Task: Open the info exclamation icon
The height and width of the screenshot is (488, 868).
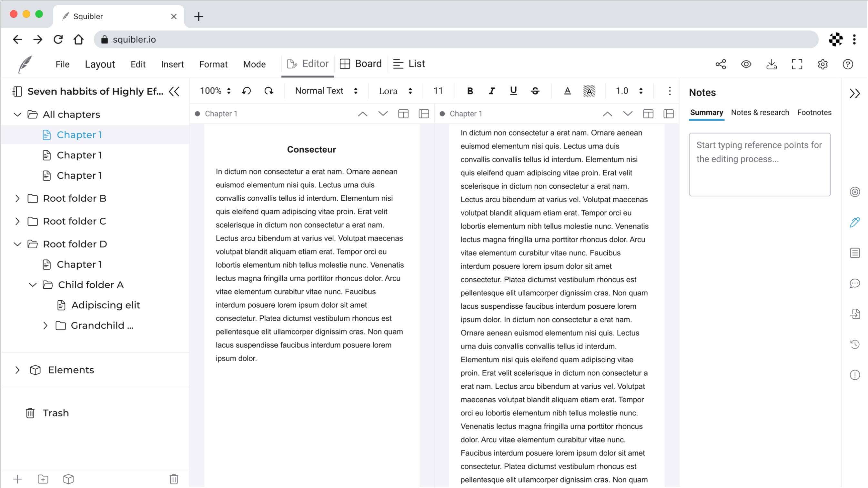Action: [x=855, y=375]
